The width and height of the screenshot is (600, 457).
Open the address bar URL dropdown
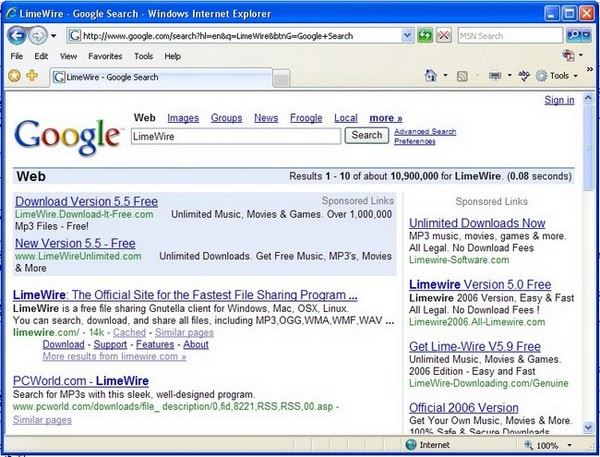408,36
